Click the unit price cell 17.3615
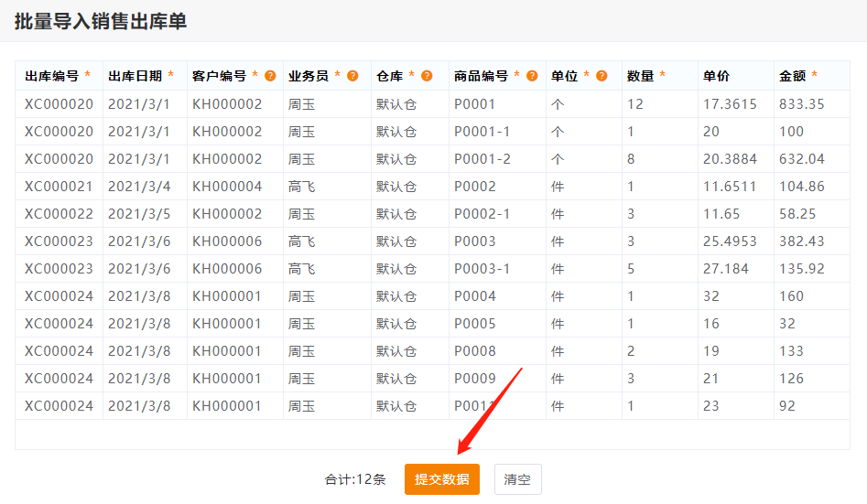This screenshot has width=867, height=504. click(x=730, y=104)
